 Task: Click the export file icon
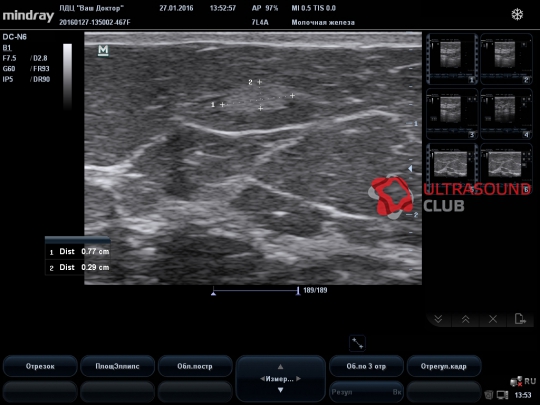point(520,319)
